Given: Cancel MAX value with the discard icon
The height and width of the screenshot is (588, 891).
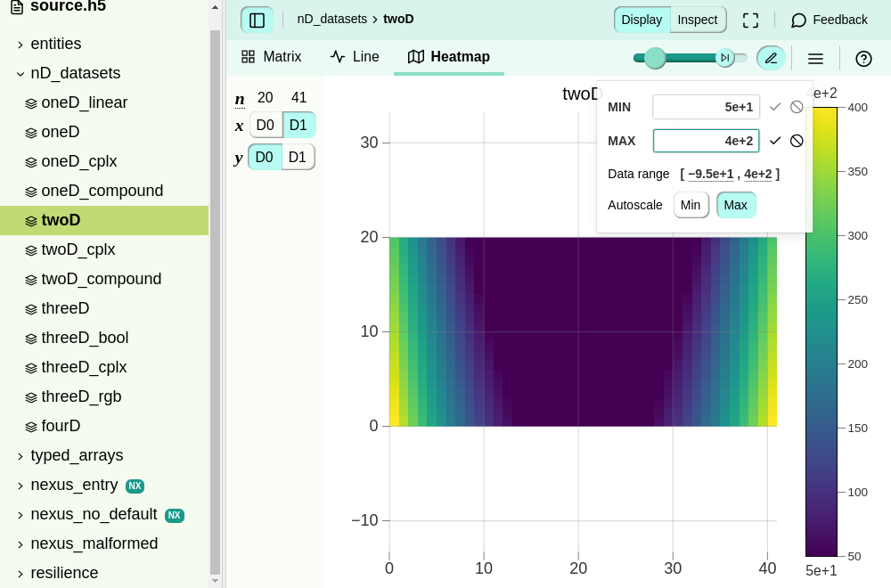Looking at the screenshot, I should [x=797, y=141].
